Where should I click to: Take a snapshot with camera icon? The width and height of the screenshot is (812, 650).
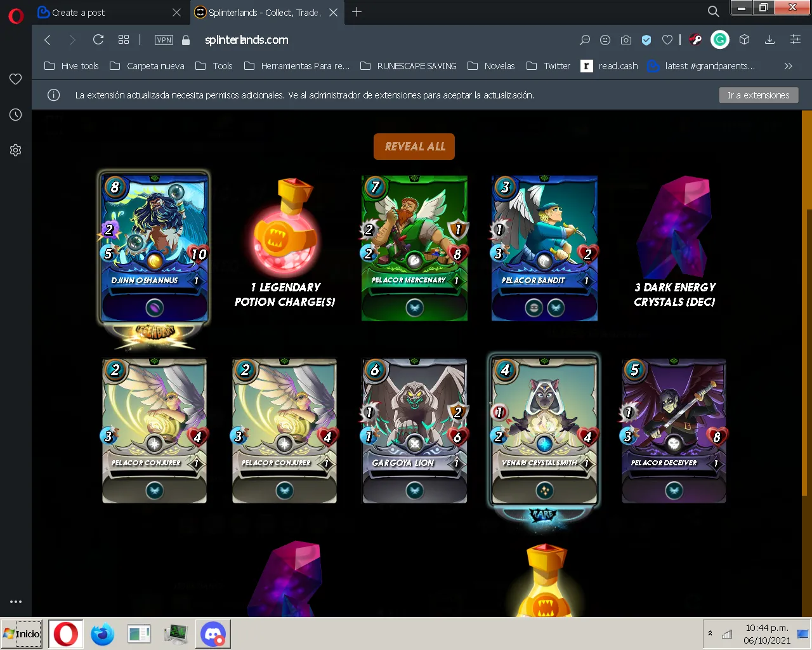tap(626, 40)
